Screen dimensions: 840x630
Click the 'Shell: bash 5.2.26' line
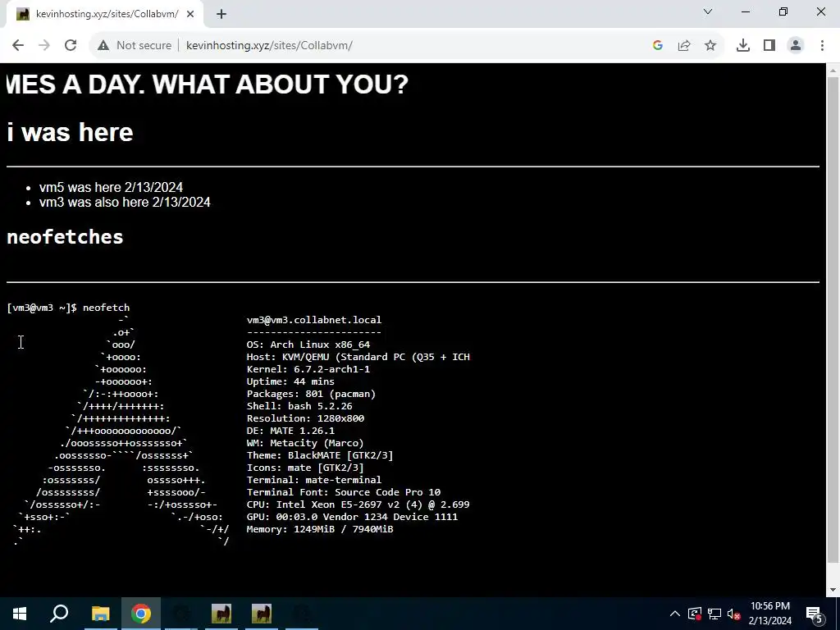click(x=299, y=406)
